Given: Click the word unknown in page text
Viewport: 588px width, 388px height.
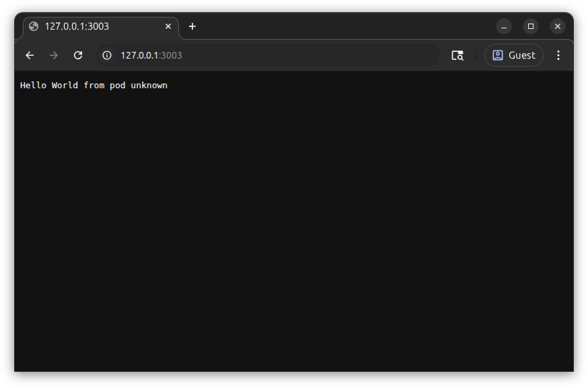Looking at the screenshot, I should (x=149, y=86).
